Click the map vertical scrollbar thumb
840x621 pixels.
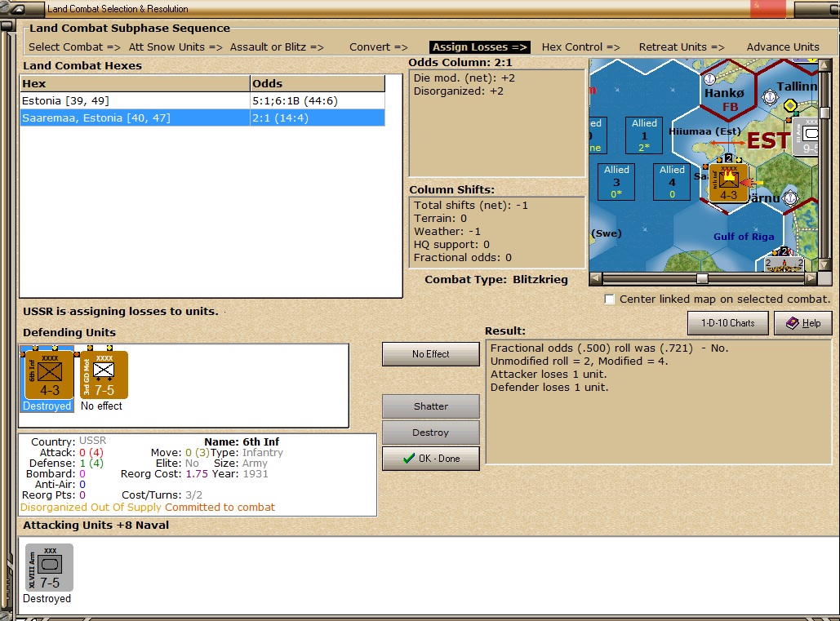825,113
